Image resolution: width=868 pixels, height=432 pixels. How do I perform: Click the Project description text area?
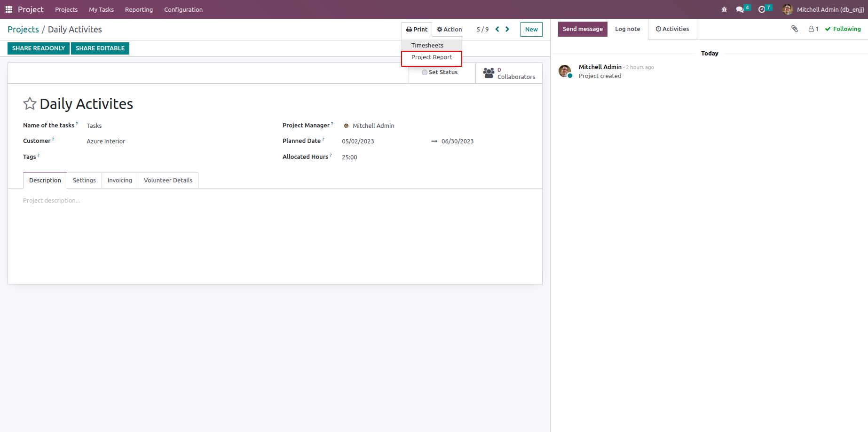click(x=275, y=201)
